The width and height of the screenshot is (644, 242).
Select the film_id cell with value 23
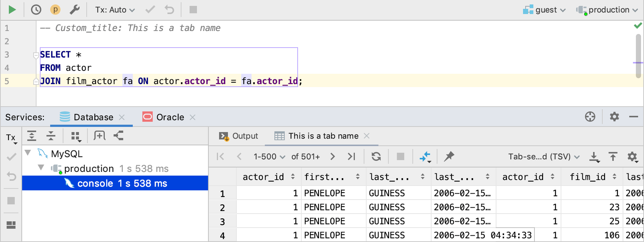(592, 207)
